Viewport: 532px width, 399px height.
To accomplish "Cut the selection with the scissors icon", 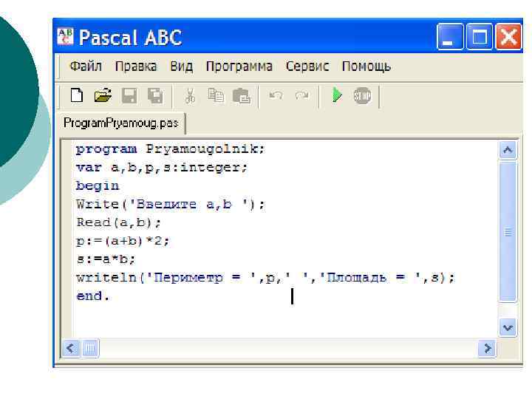I will (190, 95).
